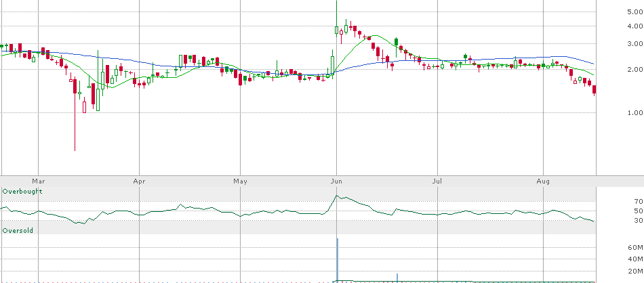Click the Oversold label in the RSI panel
Viewport: 644px width, 283px height.
pyautogui.click(x=18, y=231)
